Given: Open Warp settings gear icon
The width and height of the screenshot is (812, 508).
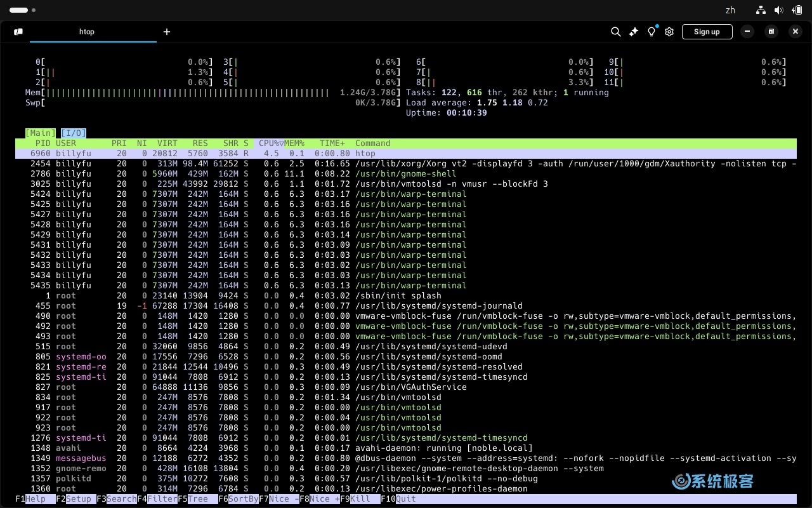Looking at the screenshot, I should (x=669, y=32).
